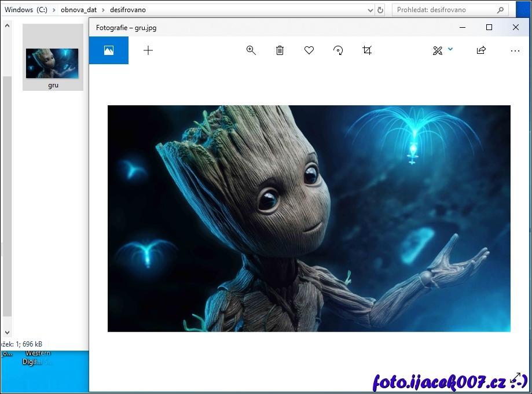Expand chevron between obnova_dat and desifrovano
This screenshot has height=394, width=532.
pyautogui.click(x=104, y=10)
